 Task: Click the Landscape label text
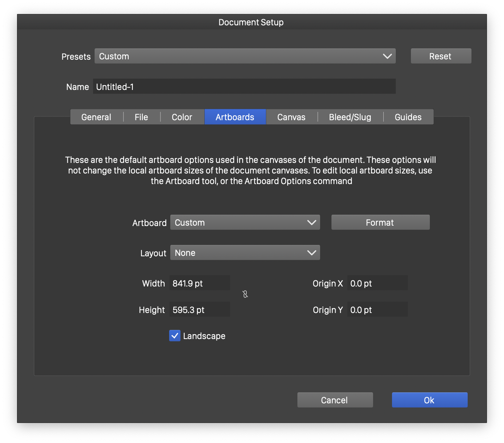204,336
